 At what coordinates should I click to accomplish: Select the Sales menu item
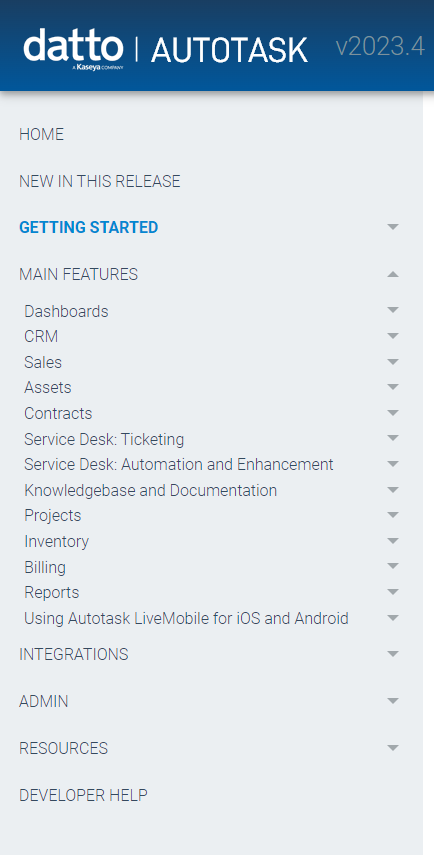[43, 362]
